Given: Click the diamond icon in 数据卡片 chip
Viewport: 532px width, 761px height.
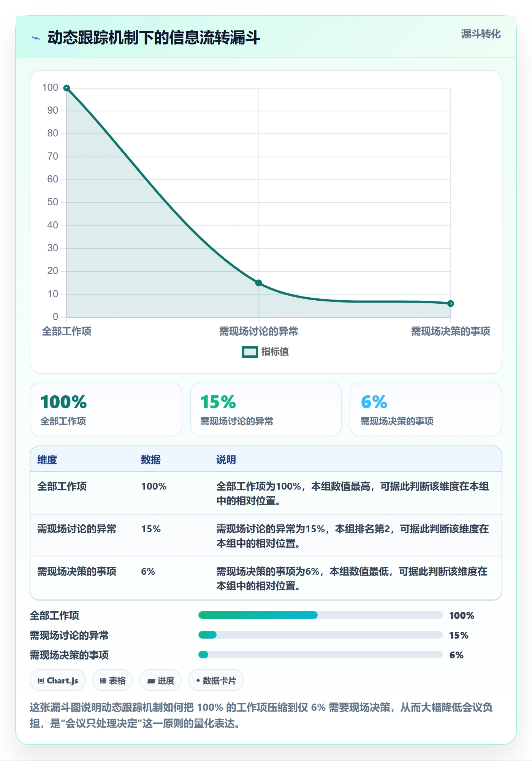Looking at the screenshot, I should [198, 680].
